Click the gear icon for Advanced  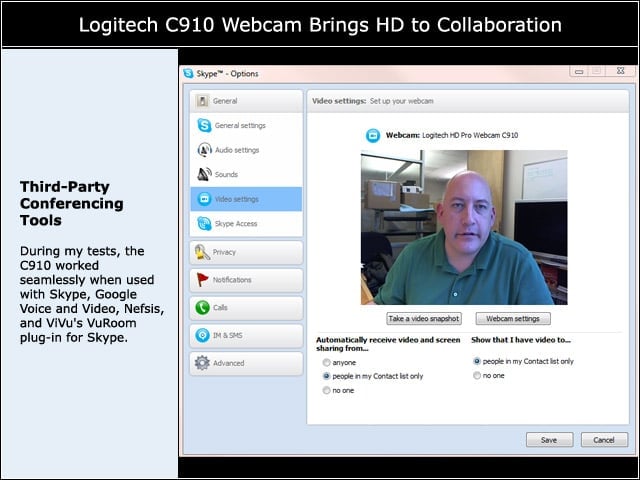coord(202,363)
